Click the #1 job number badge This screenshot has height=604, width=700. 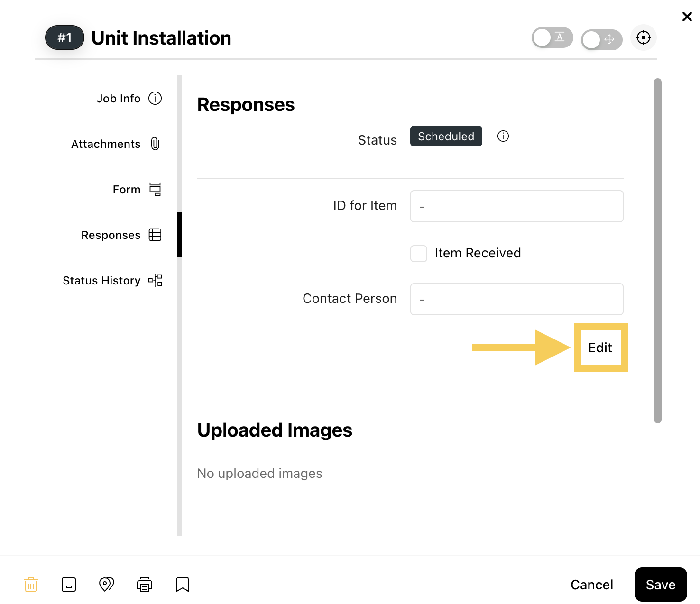click(64, 38)
